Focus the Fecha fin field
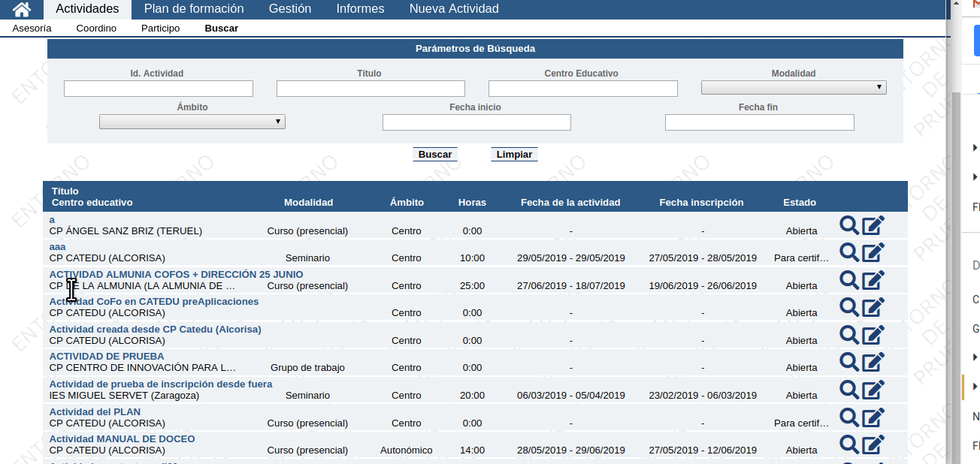 pyautogui.click(x=760, y=122)
